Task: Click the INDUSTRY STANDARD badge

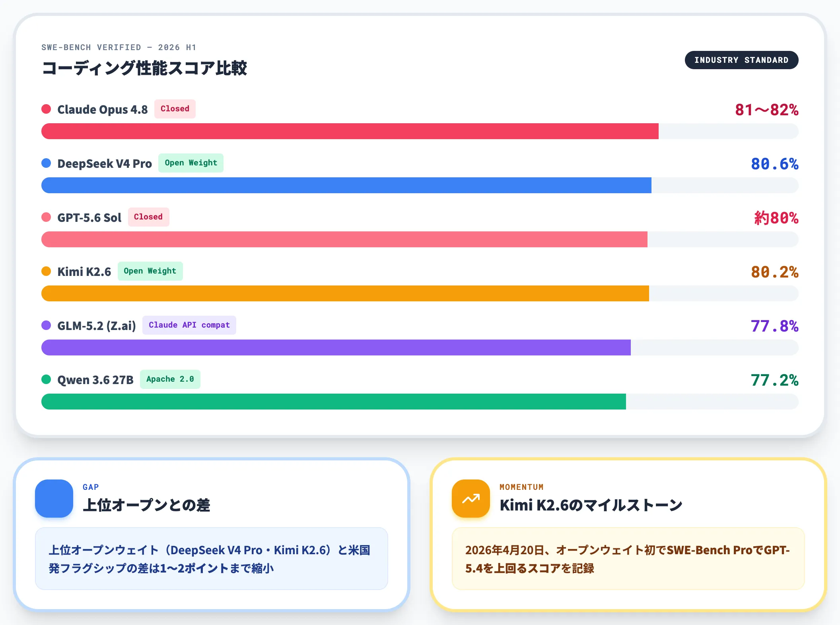Action: pyautogui.click(x=741, y=60)
